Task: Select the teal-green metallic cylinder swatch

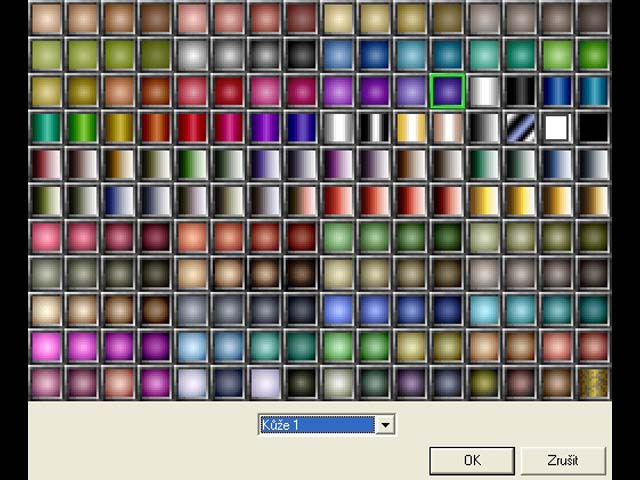Action: click(46, 127)
